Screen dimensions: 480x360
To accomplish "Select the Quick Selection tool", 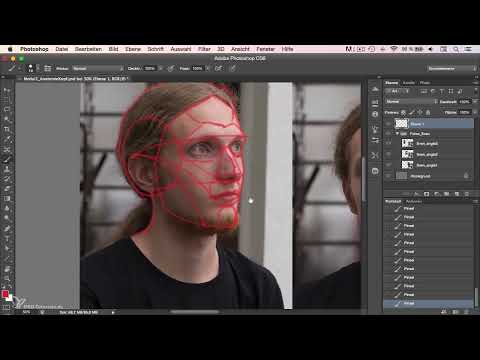I will coord(7,119).
